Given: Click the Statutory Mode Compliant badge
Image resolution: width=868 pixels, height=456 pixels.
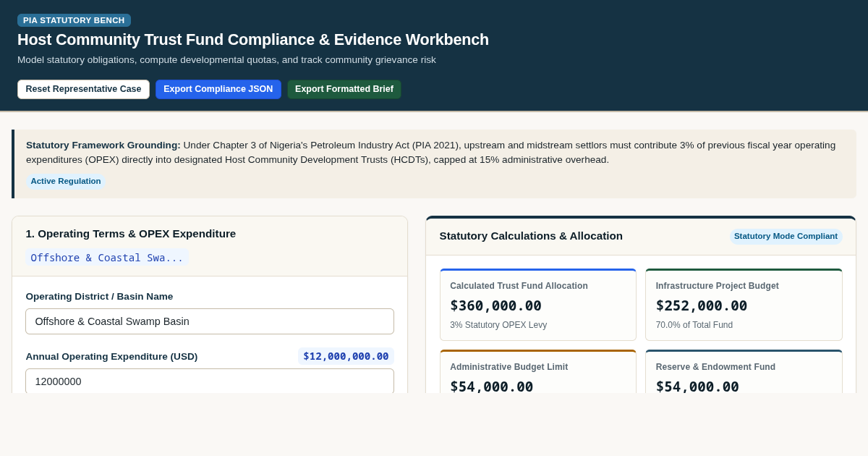Looking at the screenshot, I should (786, 236).
